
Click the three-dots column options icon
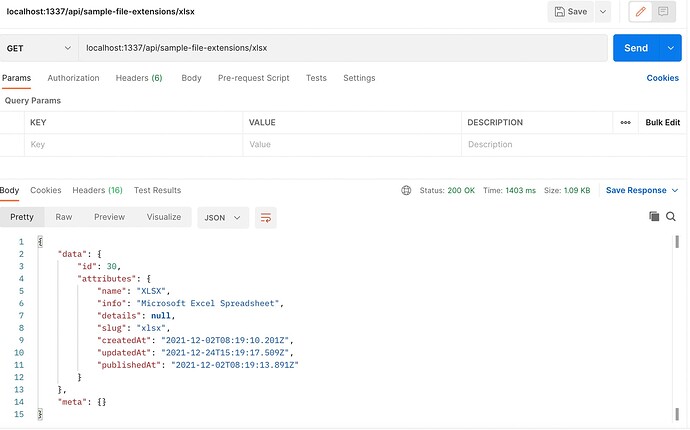(x=625, y=122)
